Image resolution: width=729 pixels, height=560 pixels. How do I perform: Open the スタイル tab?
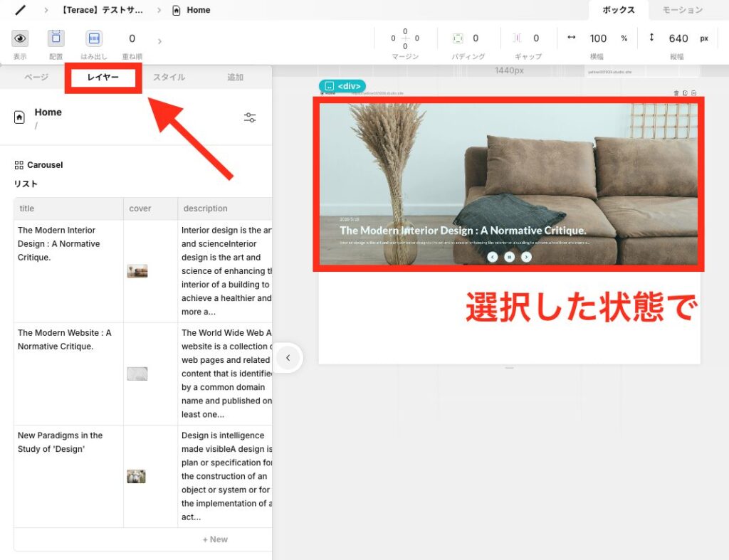(169, 77)
